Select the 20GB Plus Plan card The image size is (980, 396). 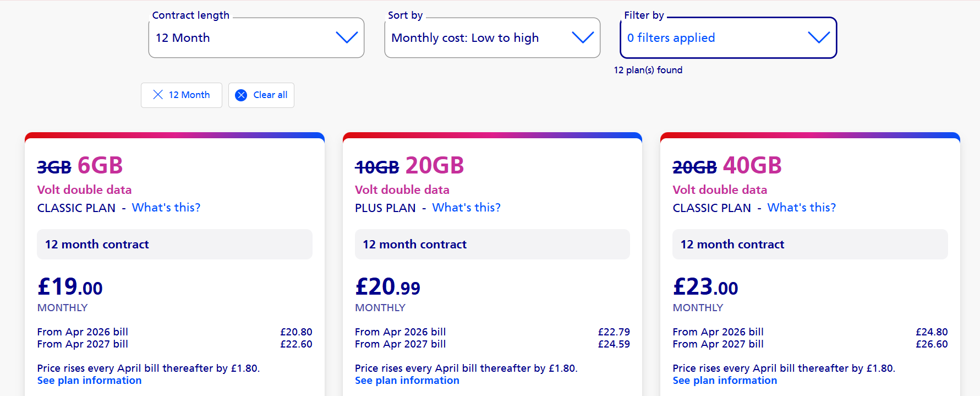[x=492, y=264]
